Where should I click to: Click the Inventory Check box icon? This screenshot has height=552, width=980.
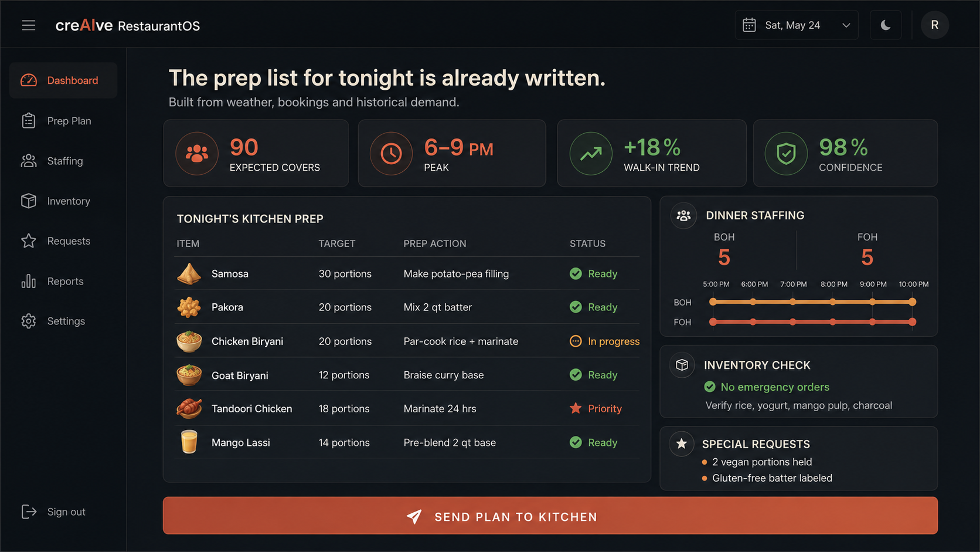(682, 365)
